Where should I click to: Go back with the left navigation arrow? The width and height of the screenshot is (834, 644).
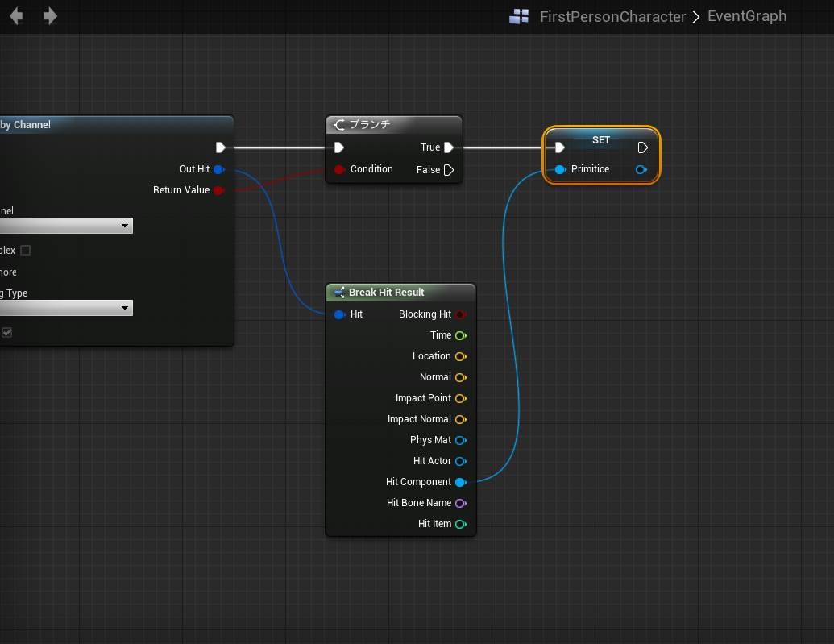16,16
